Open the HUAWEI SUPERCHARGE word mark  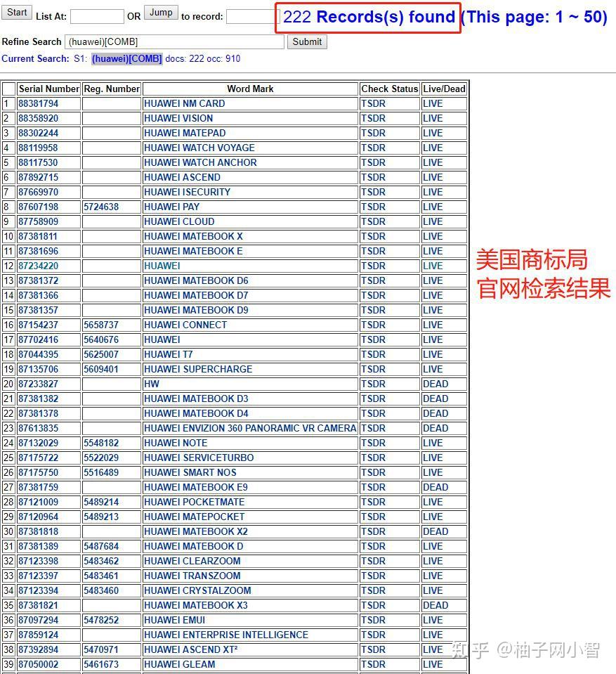[198, 369]
